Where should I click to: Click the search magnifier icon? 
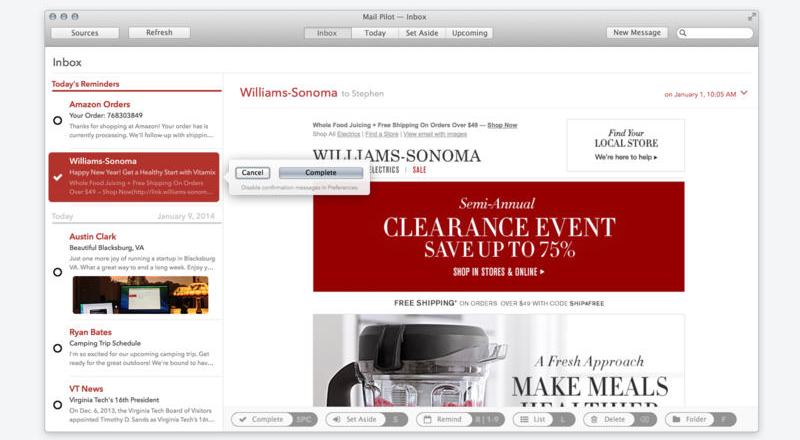coord(683,33)
